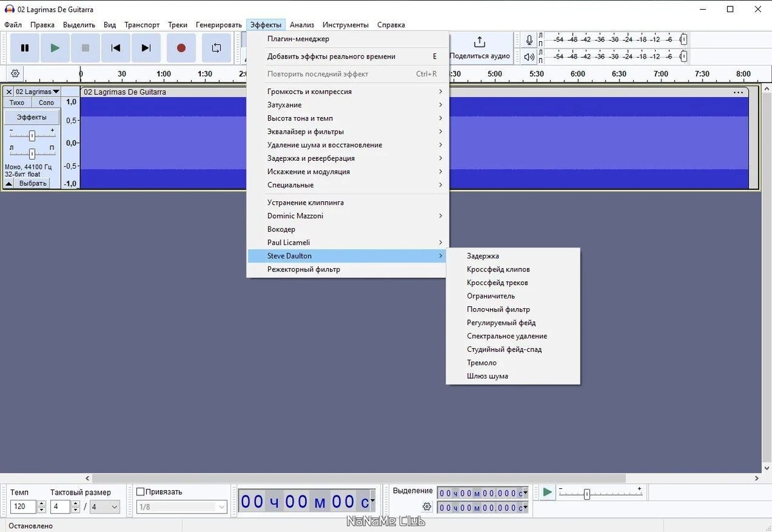Expand Громкость и компрессия submenu
This screenshot has width=772, height=532.
click(x=347, y=91)
